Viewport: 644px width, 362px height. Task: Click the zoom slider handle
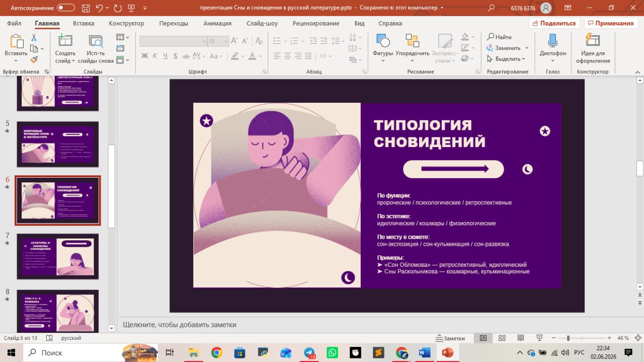pos(568,338)
